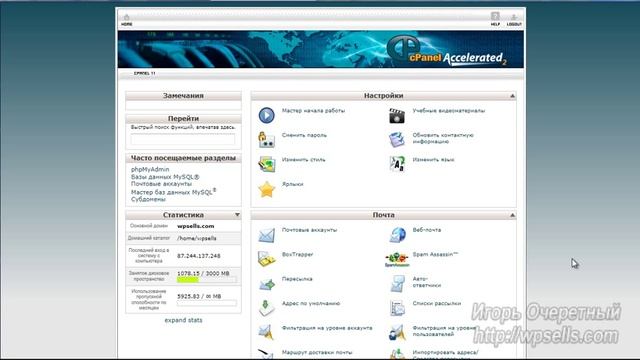Click the Logout icon

(514, 20)
